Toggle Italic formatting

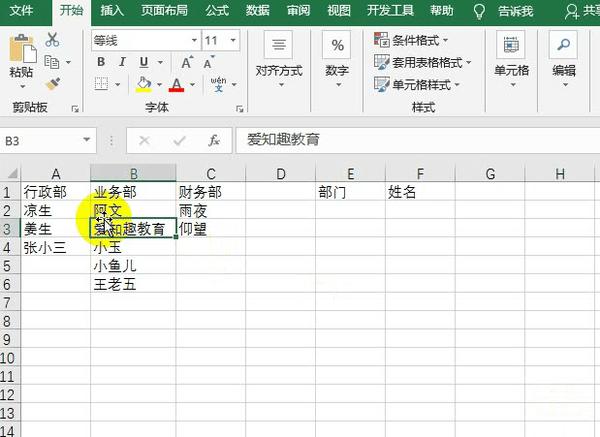(x=122, y=62)
